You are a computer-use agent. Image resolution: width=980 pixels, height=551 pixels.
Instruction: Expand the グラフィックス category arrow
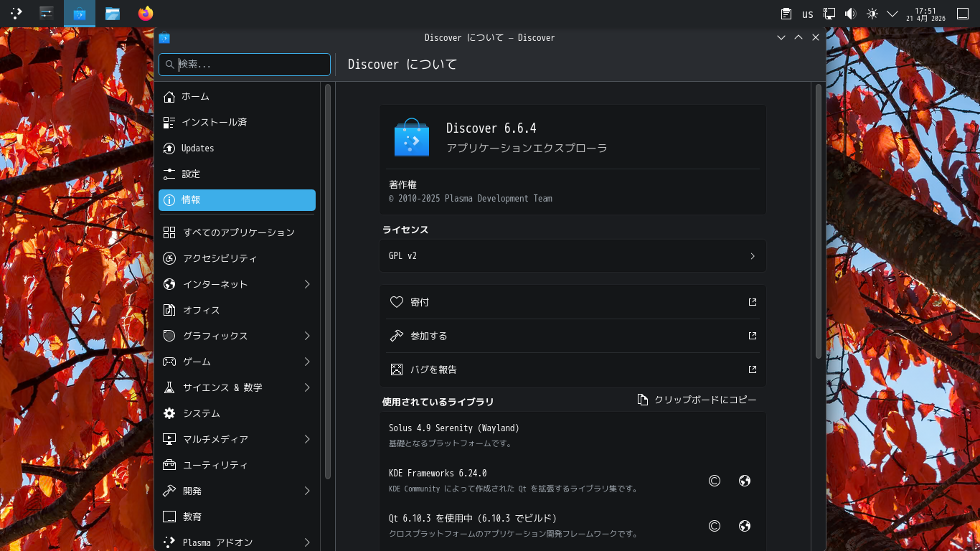[x=307, y=336]
